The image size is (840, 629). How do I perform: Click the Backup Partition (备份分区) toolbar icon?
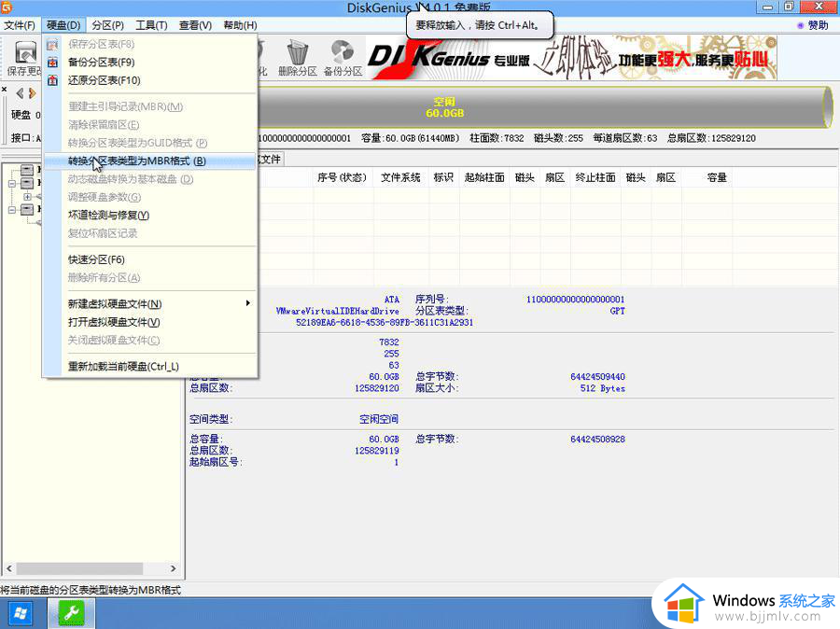(x=343, y=57)
